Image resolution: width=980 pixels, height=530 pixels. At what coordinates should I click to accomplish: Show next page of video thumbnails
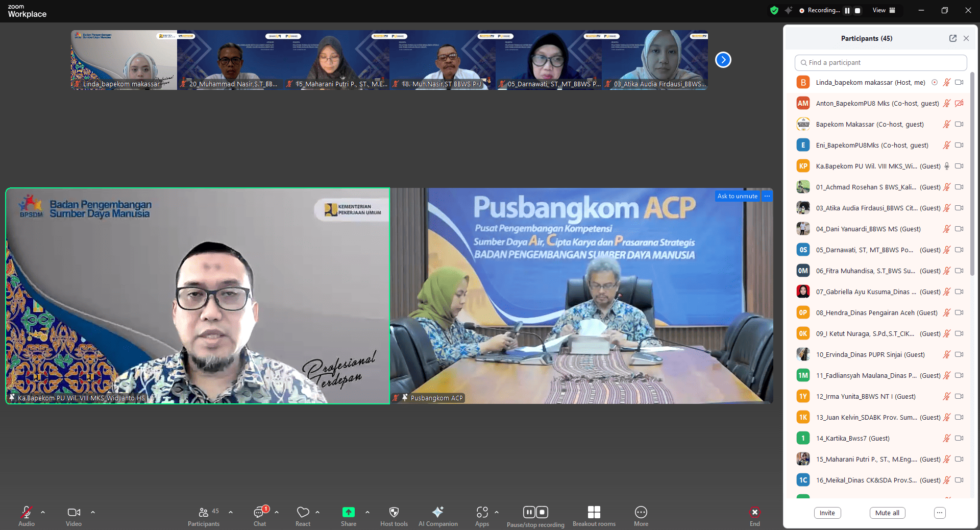[x=723, y=60]
